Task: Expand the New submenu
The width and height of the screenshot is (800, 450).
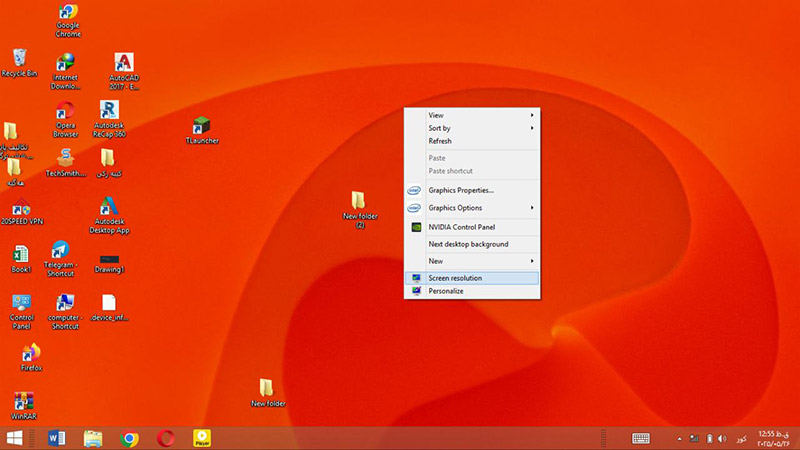Action: pyautogui.click(x=472, y=261)
